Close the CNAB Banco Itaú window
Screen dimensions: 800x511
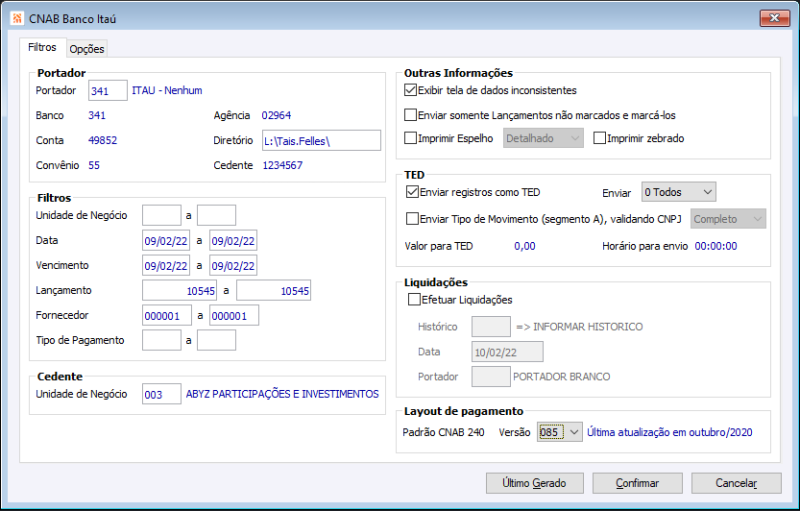[774, 18]
